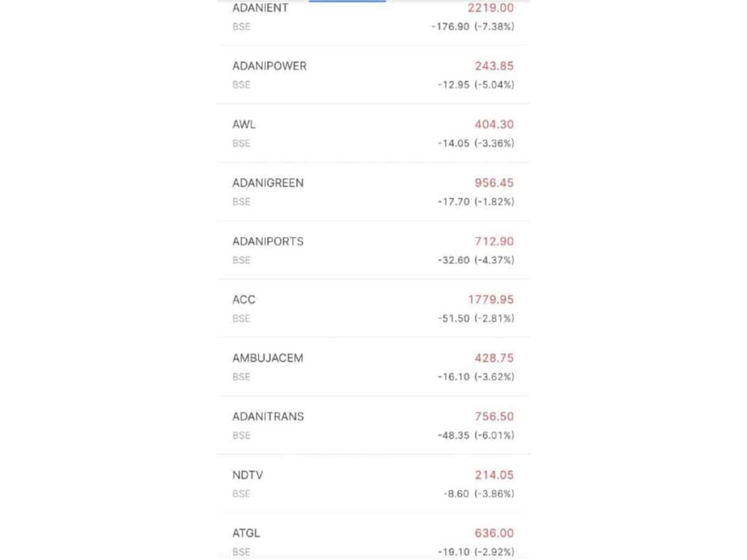Click the 2219.00 price of ADANIENT
This screenshot has height=560, width=747.
coord(490,8)
